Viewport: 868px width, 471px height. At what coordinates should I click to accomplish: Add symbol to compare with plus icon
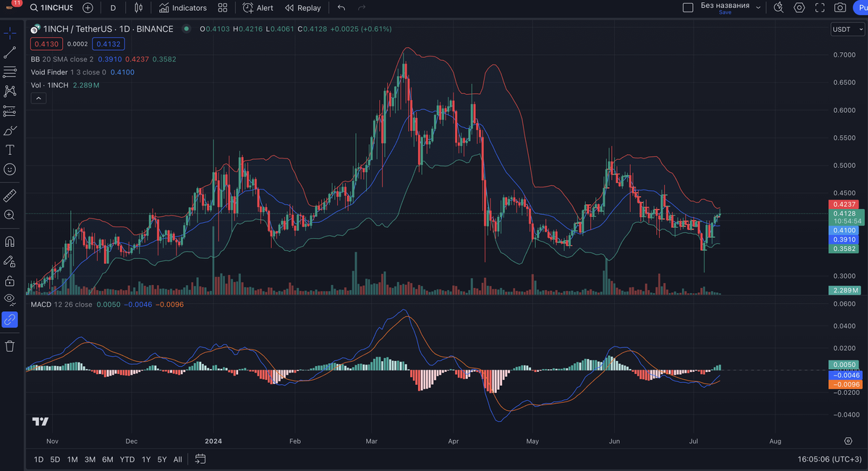[x=88, y=8]
